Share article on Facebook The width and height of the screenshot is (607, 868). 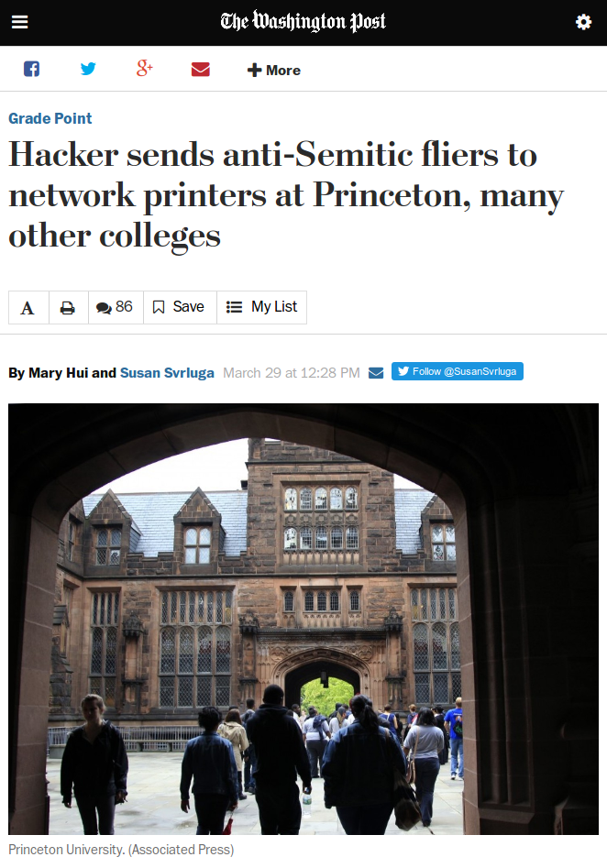(x=31, y=69)
